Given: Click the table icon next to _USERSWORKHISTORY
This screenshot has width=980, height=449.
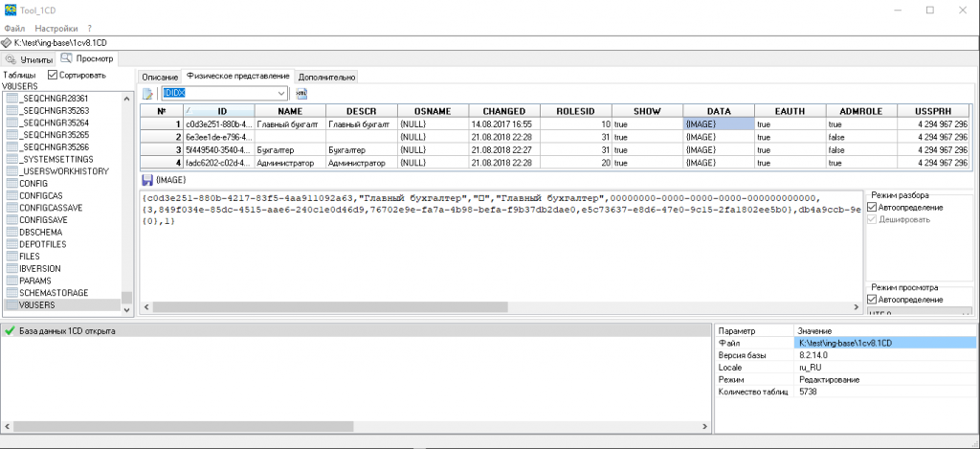Looking at the screenshot, I should 11,171.
